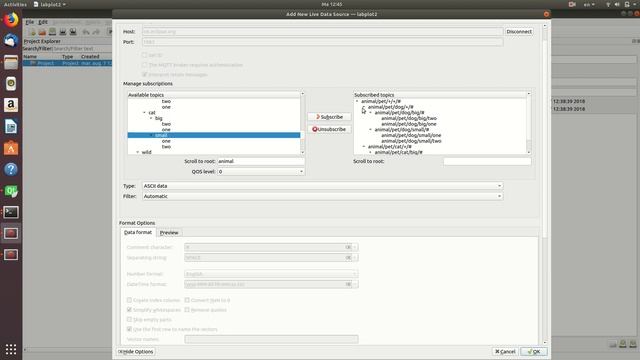Open the Number format dropdown

271,274
